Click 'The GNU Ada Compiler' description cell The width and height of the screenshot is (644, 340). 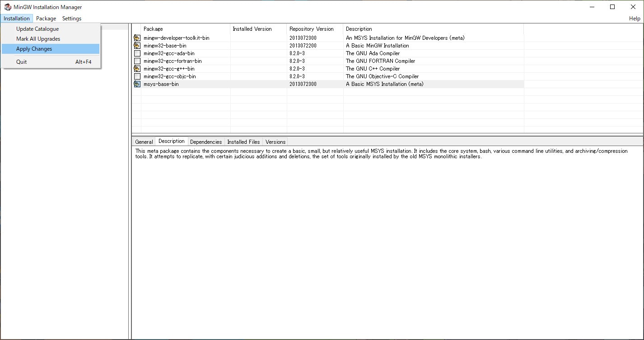373,53
